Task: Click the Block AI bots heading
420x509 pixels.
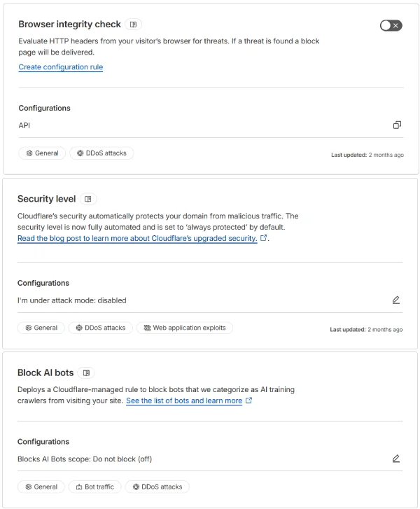Action: [45, 372]
